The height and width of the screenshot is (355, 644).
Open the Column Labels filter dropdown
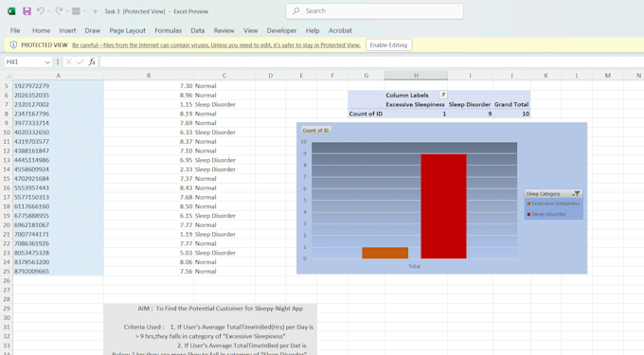[x=443, y=95]
